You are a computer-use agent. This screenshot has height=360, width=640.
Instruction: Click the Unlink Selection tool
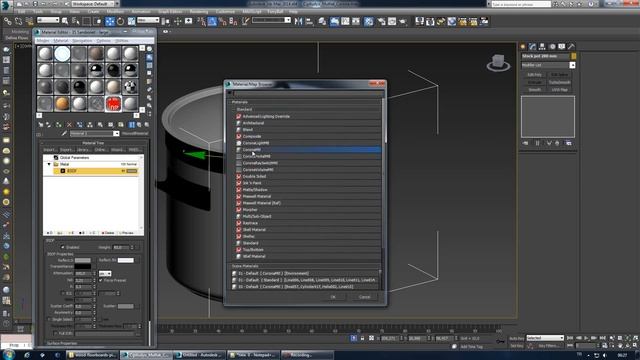click(18, 21)
